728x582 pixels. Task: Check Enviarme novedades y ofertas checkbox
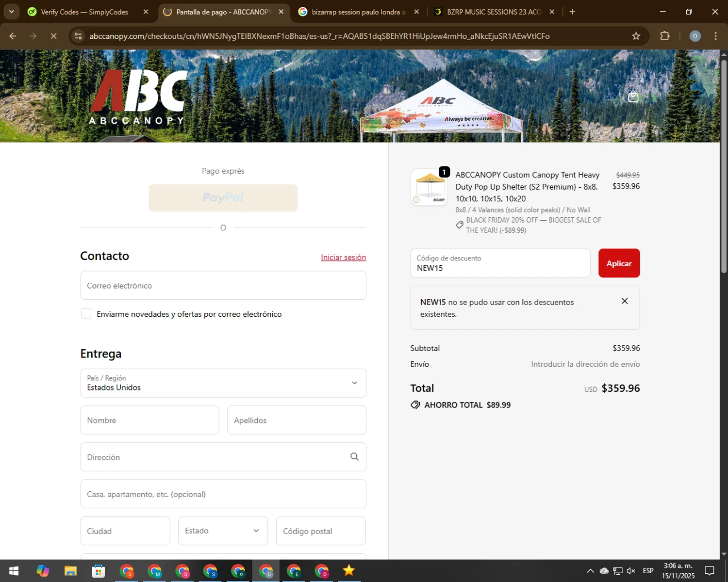tap(86, 314)
